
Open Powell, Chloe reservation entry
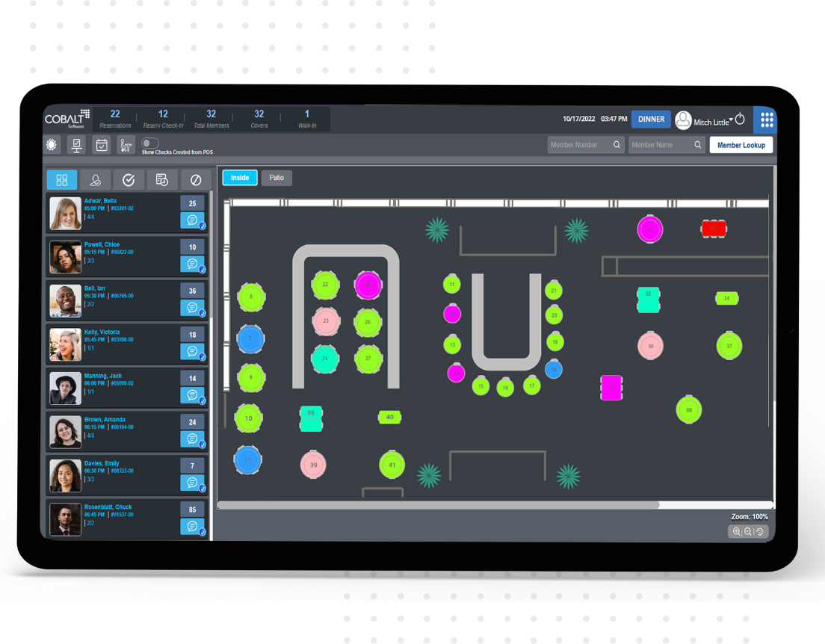pyautogui.click(x=128, y=257)
